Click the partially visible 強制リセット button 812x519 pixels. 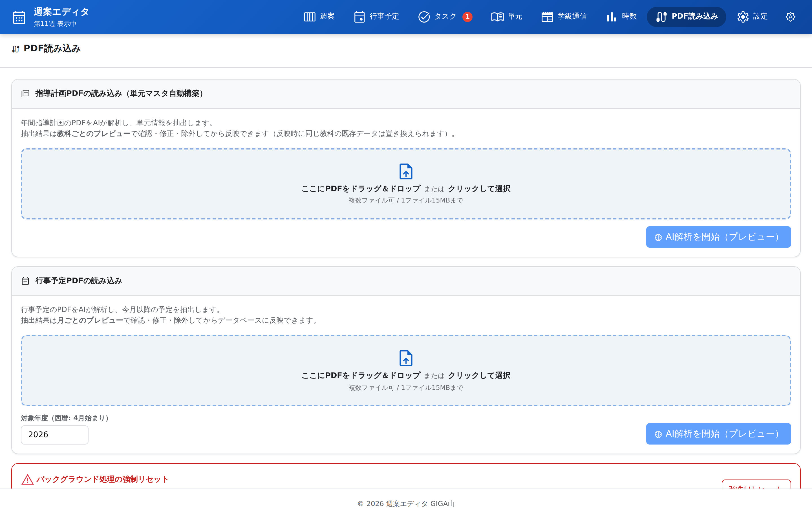(756, 484)
